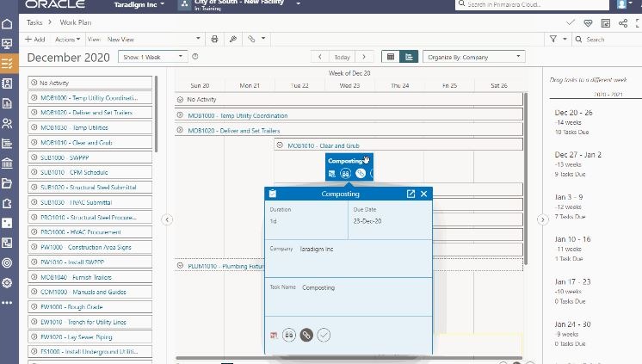Click the three-dots more icon in sidebar
Viewport: 642px width, 364px height.
click(7, 303)
